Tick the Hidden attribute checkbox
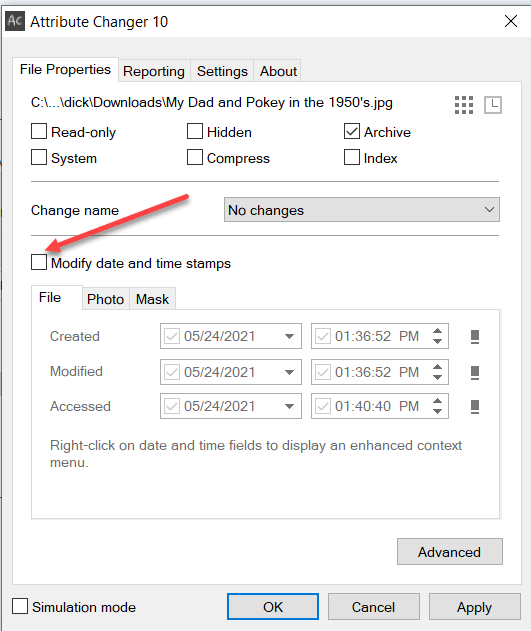 pyautogui.click(x=195, y=131)
